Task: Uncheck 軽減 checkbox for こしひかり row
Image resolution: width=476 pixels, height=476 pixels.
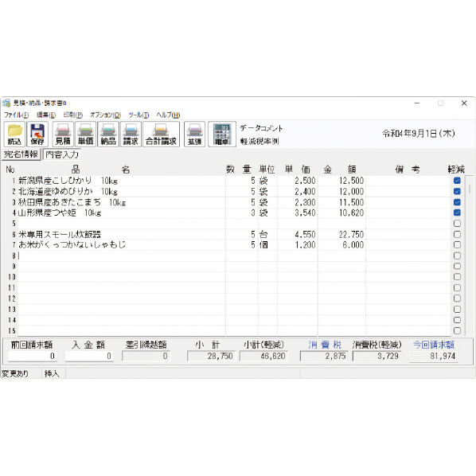Action: (457, 181)
